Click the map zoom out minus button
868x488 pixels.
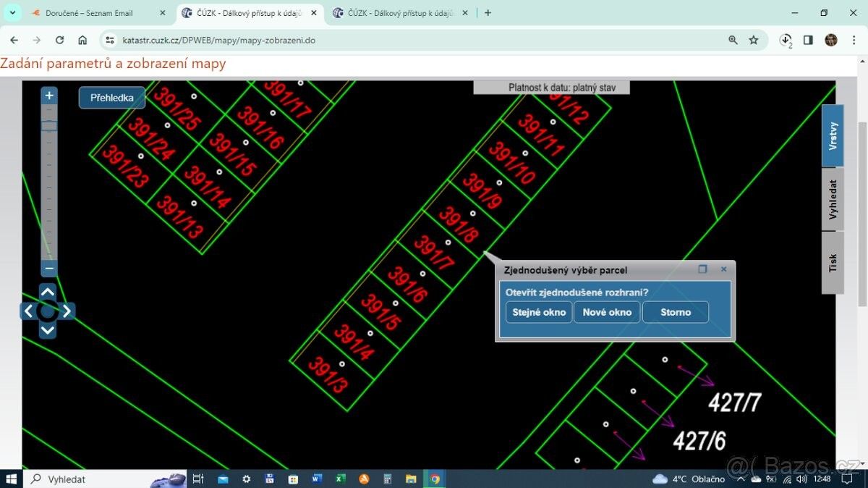click(49, 269)
